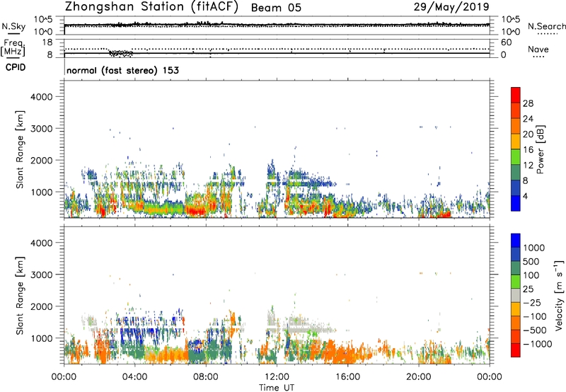Viewport: 566px width, 392px height.
Task: Click the '60' Nave axis tick
Action: (506, 42)
